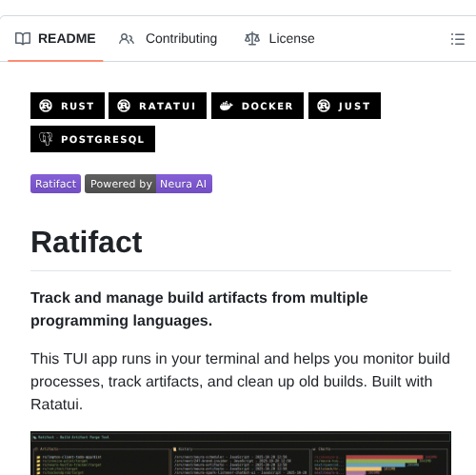The image size is (476, 475).
Task: Click the Powered by Neura AI badge
Action: pyautogui.click(x=149, y=184)
